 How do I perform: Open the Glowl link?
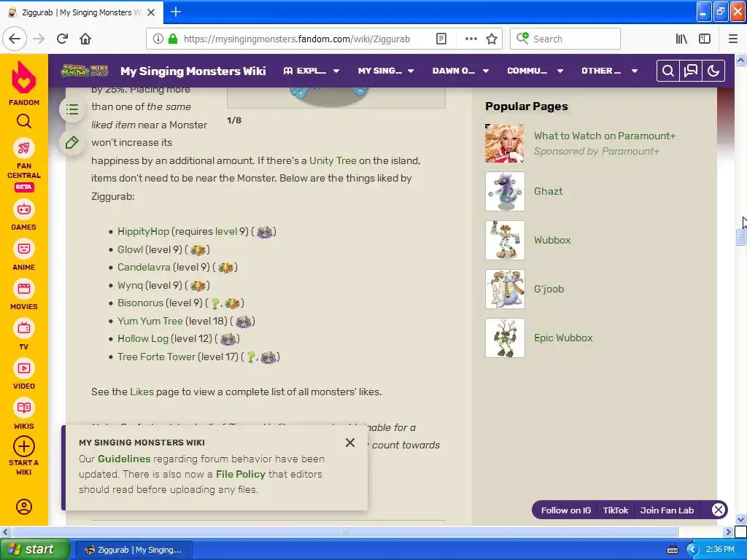point(130,249)
